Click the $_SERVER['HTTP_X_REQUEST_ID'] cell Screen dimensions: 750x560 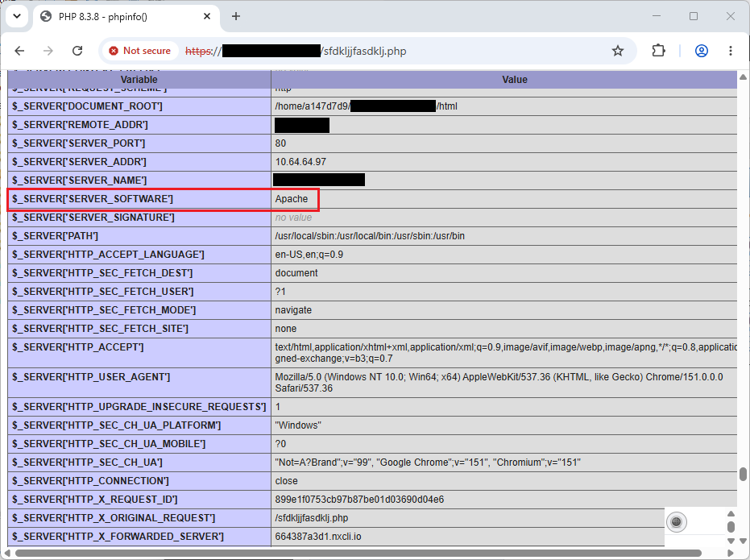(x=139, y=500)
